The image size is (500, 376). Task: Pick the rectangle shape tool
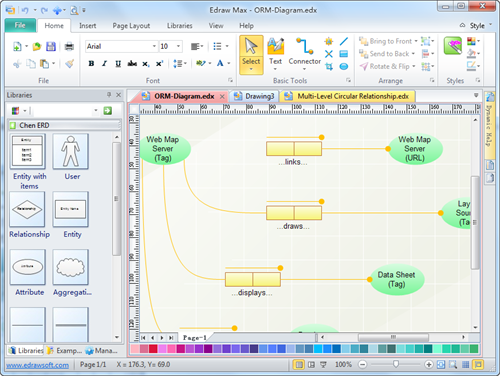pyautogui.click(x=344, y=54)
